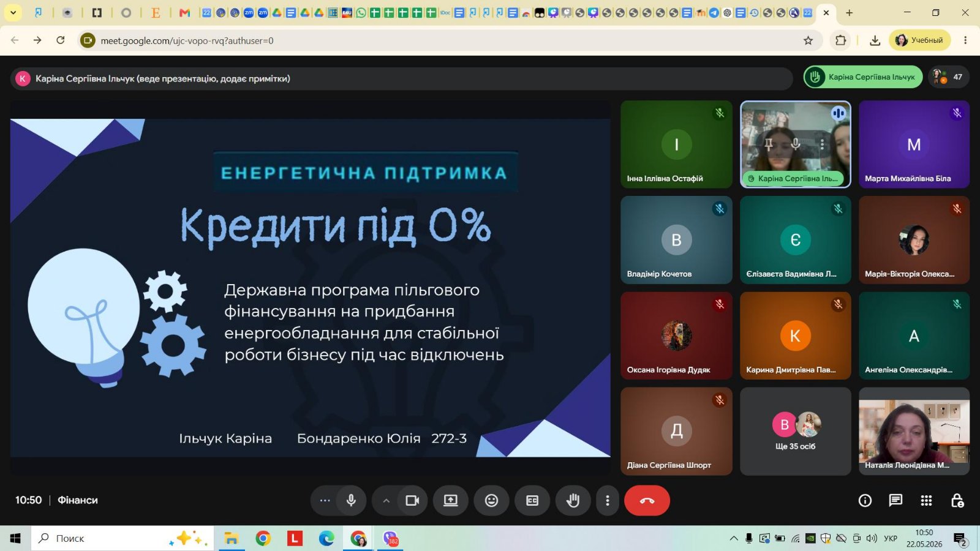Open the chat with everyone icon
Viewport: 980px width, 551px height.
(895, 501)
